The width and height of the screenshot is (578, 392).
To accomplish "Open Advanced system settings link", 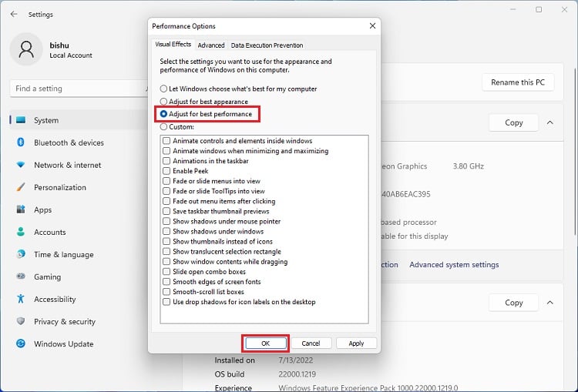I will coord(454,264).
